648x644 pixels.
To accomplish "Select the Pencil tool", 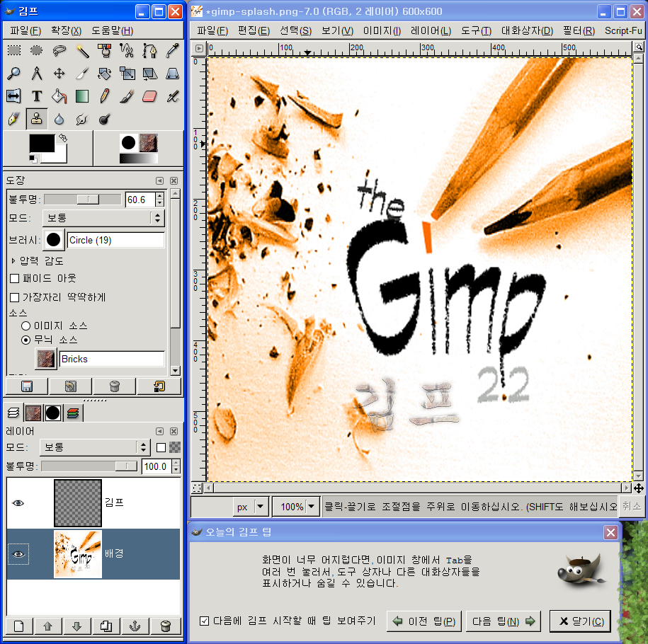I will [105, 96].
